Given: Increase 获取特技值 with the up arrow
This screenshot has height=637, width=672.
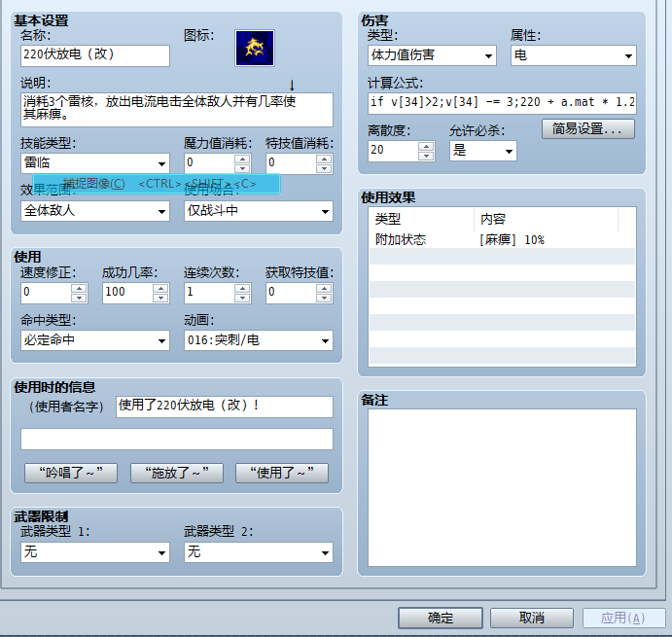Looking at the screenshot, I should pos(324,288).
